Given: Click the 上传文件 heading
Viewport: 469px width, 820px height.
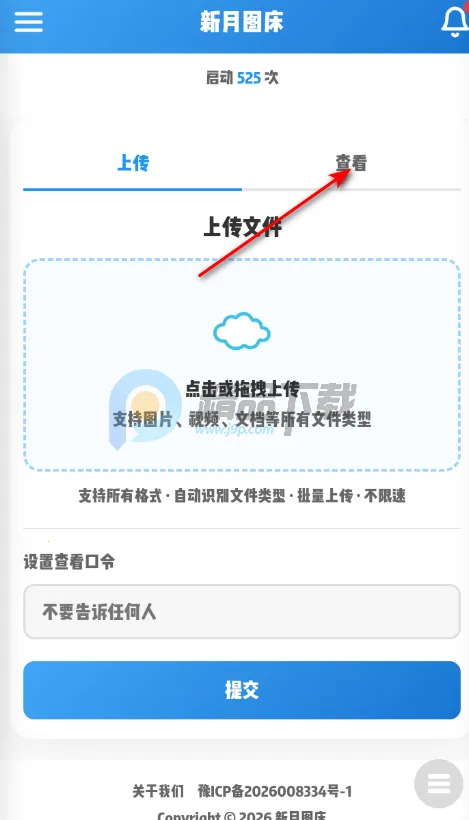Looking at the screenshot, I should click(242, 227).
